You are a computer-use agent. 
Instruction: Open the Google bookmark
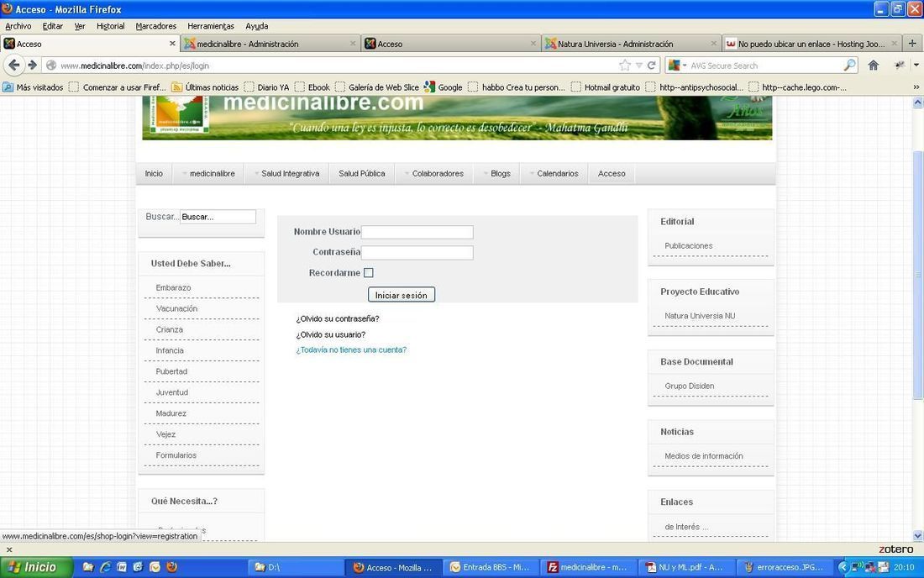click(x=444, y=87)
